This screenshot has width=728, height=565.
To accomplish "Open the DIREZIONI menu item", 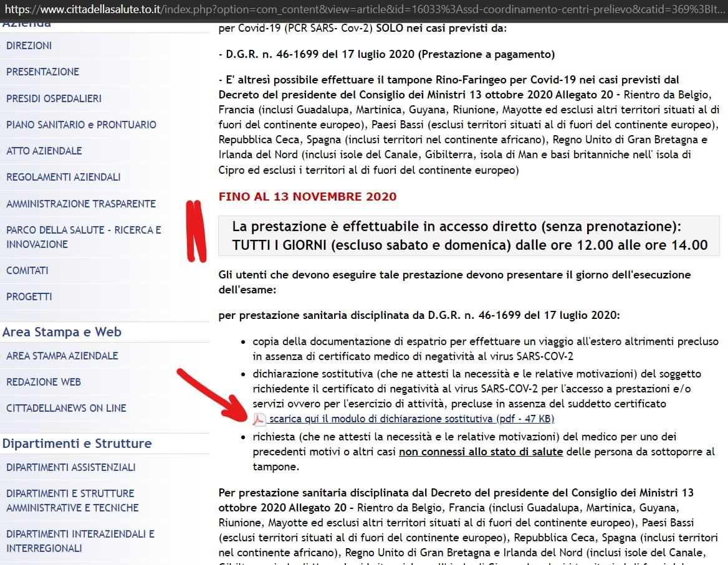I will pyautogui.click(x=29, y=45).
